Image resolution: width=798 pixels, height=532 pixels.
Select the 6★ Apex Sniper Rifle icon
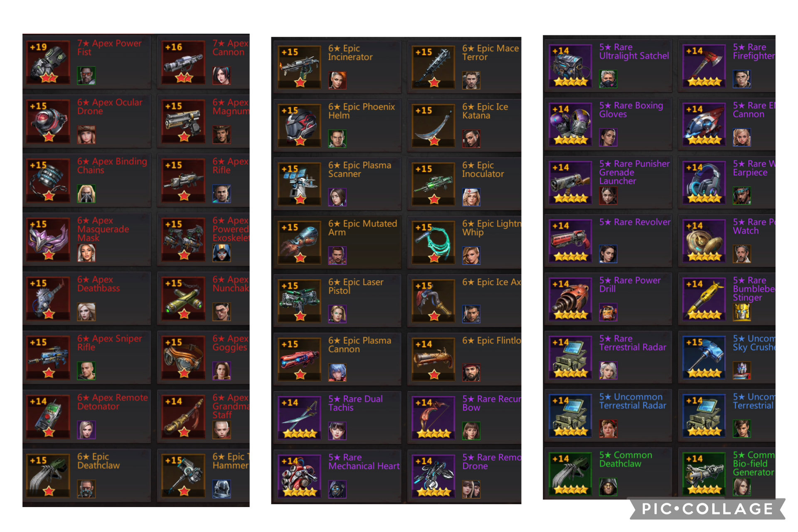(48, 357)
